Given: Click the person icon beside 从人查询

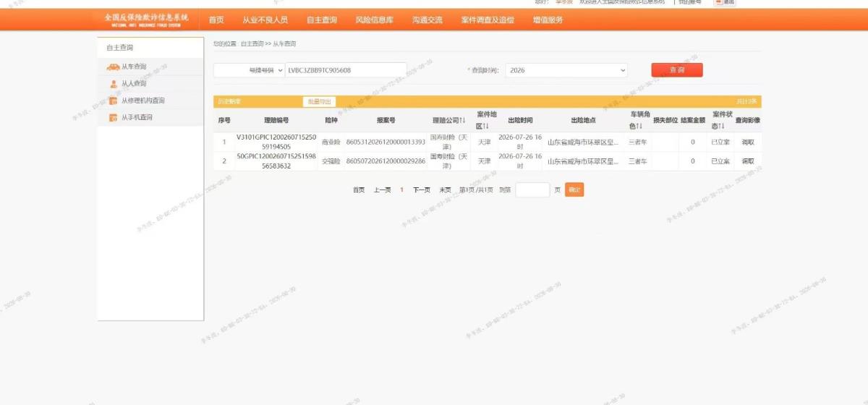Looking at the screenshot, I should tap(114, 84).
